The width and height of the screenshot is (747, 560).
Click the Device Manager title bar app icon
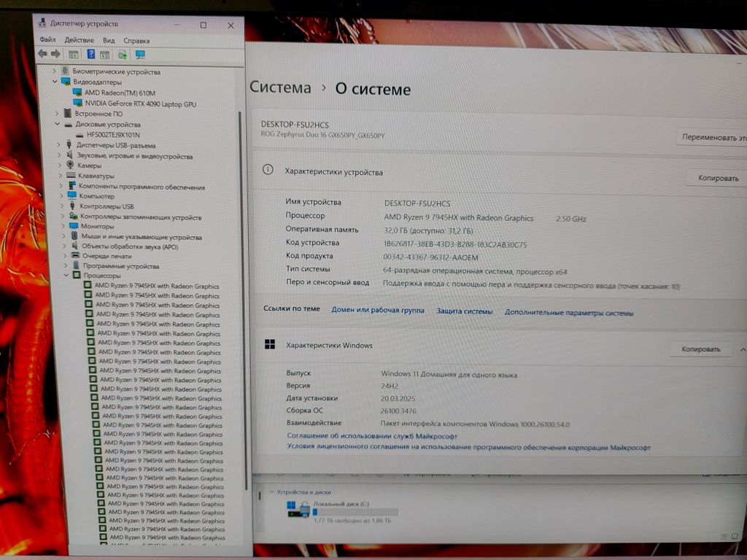point(42,23)
